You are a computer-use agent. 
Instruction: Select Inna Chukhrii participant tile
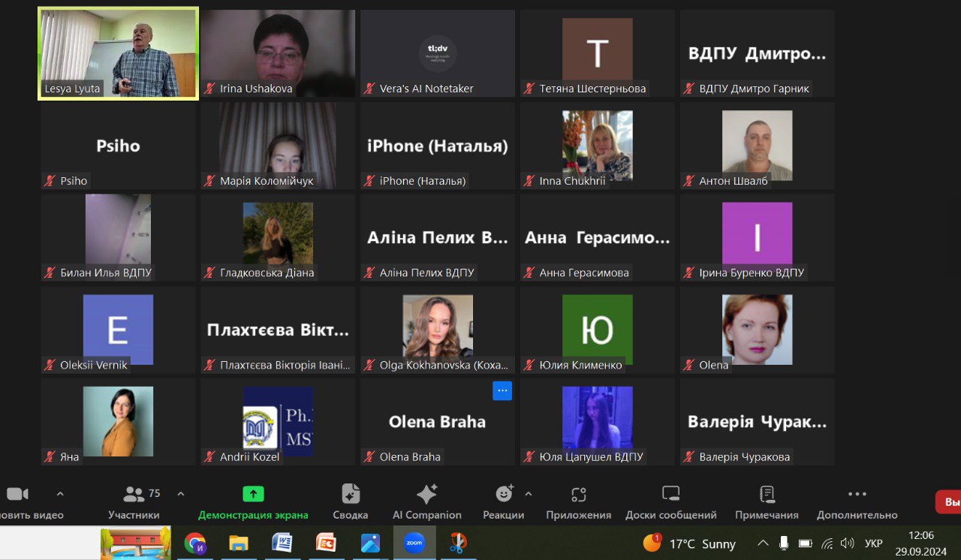(598, 146)
